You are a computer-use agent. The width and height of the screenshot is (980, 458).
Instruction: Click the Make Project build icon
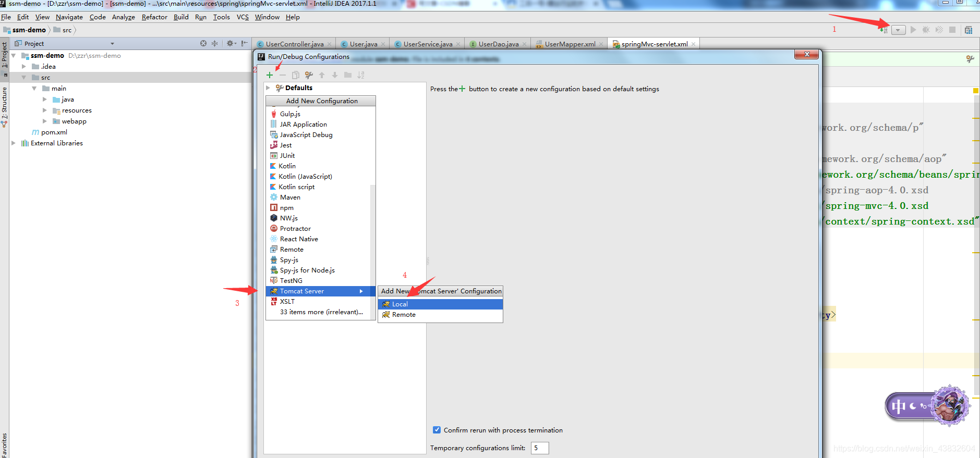point(884,30)
